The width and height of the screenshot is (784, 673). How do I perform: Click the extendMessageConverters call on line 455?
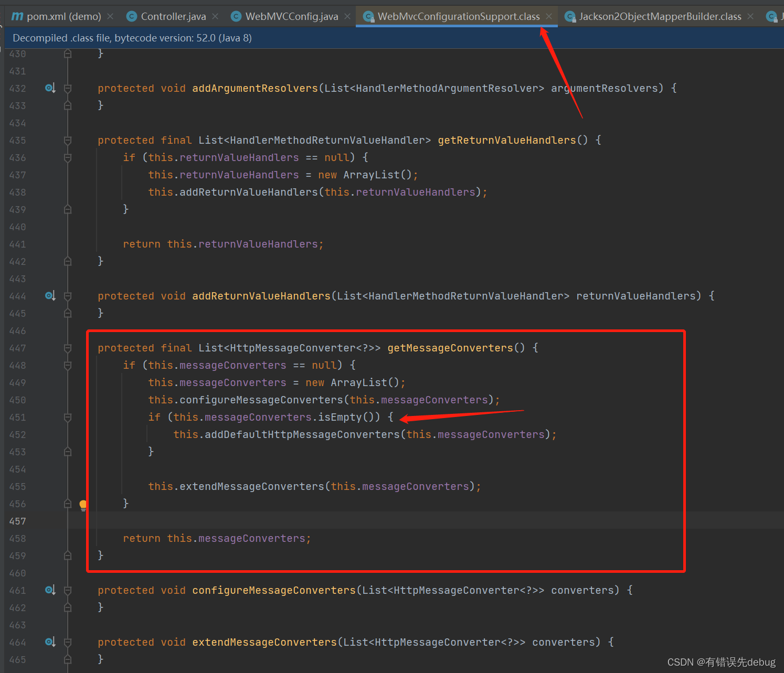(x=252, y=486)
